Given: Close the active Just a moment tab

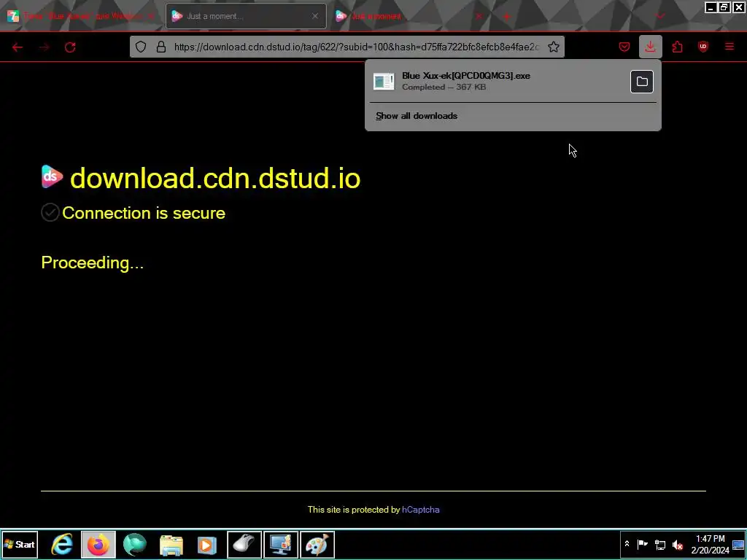Looking at the screenshot, I should (x=315, y=16).
